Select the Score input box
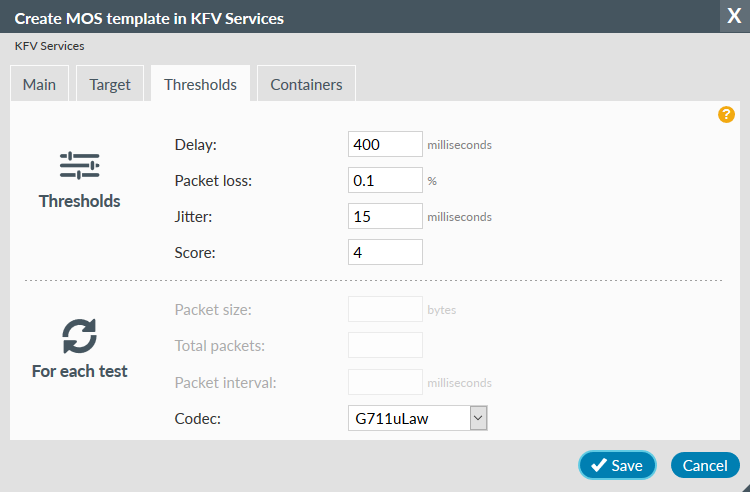The height and width of the screenshot is (492, 750). pyautogui.click(x=385, y=252)
